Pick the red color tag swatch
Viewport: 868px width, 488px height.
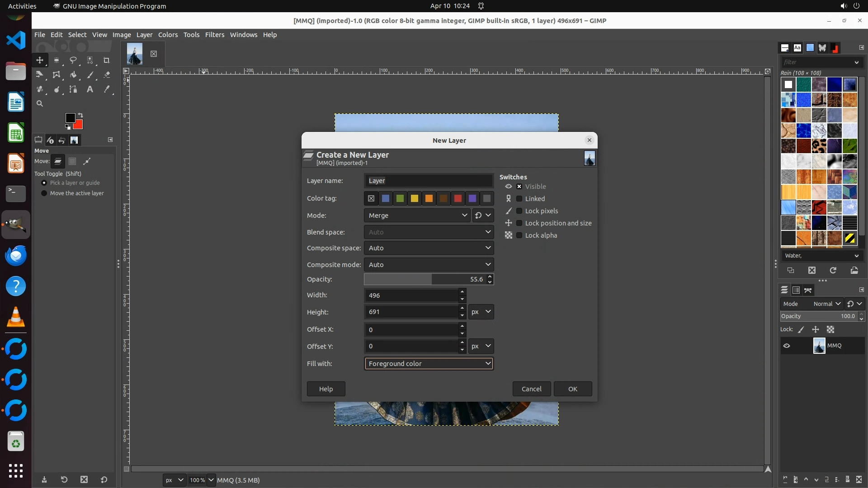pos(458,198)
